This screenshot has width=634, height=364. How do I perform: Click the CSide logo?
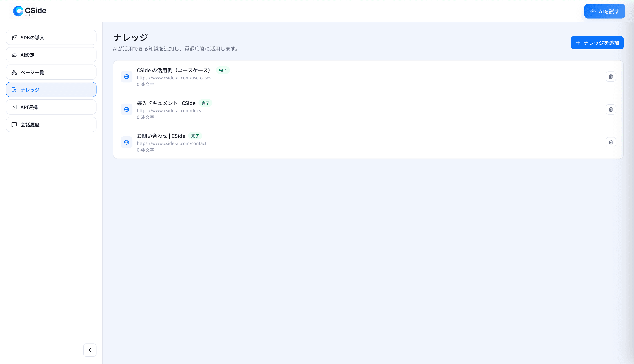pyautogui.click(x=30, y=11)
